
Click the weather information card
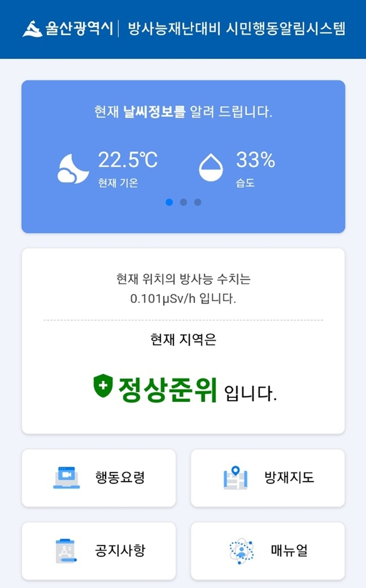[x=183, y=155]
